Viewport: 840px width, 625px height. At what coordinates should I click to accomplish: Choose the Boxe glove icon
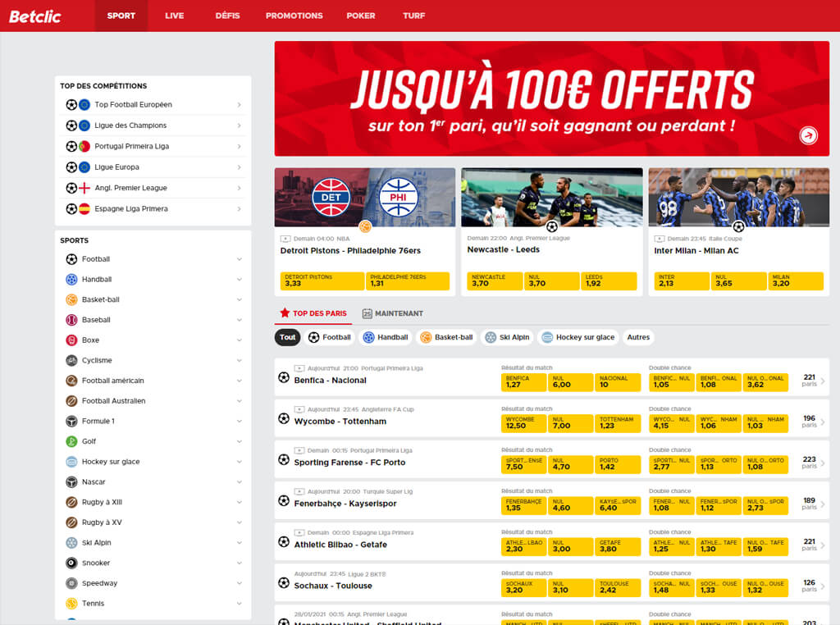[71, 340]
